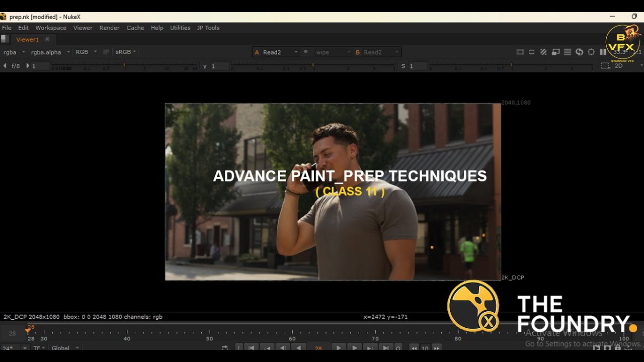Close the Viewer1 tab
This screenshot has width=644, height=362.
point(47,39)
